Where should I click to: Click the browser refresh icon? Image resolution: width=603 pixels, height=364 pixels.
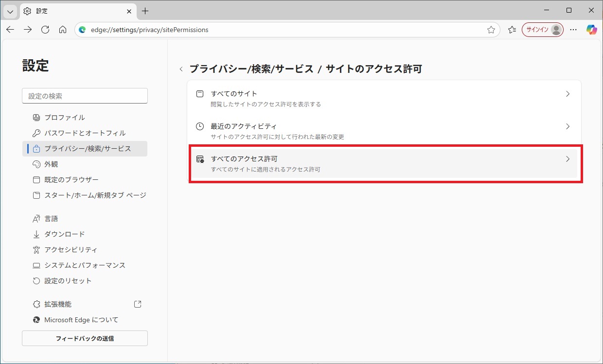pyautogui.click(x=45, y=30)
